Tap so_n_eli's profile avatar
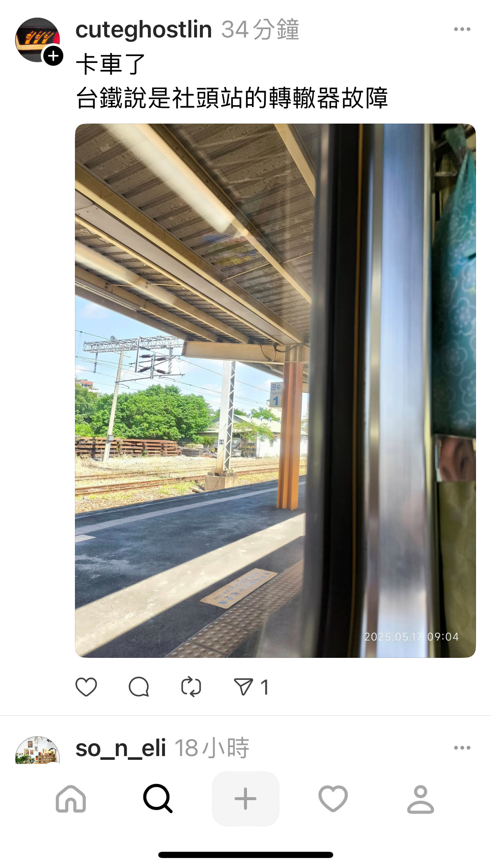491x868 pixels. (x=37, y=750)
